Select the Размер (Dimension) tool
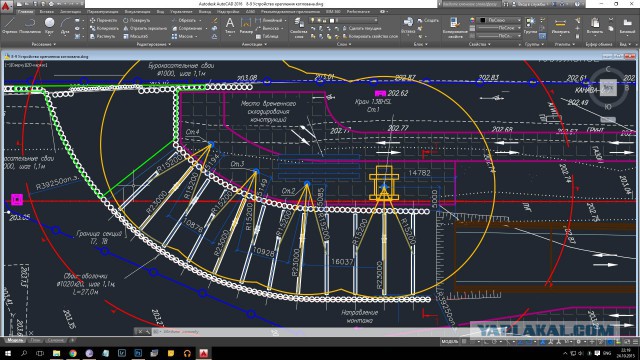The image size is (640, 360). pyautogui.click(x=246, y=25)
